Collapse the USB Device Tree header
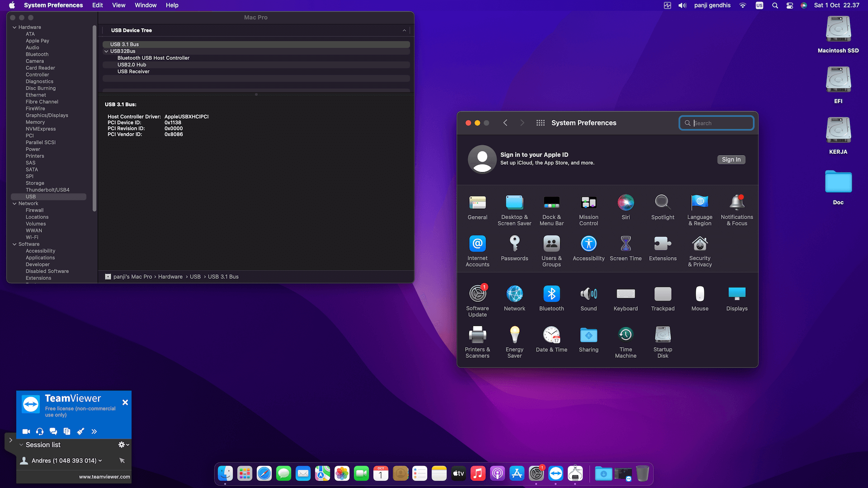The width and height of the screenshot is (868, 488). coord(404,30)
